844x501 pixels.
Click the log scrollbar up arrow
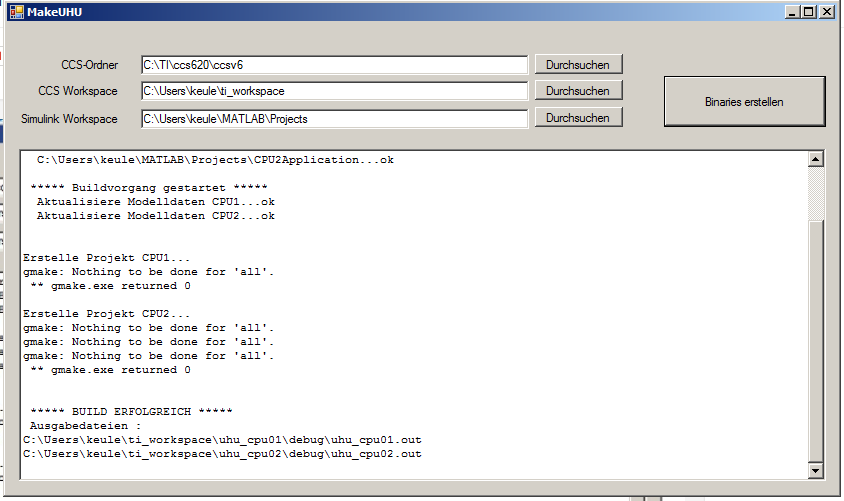pyautogui.click(x=815, y=159)
